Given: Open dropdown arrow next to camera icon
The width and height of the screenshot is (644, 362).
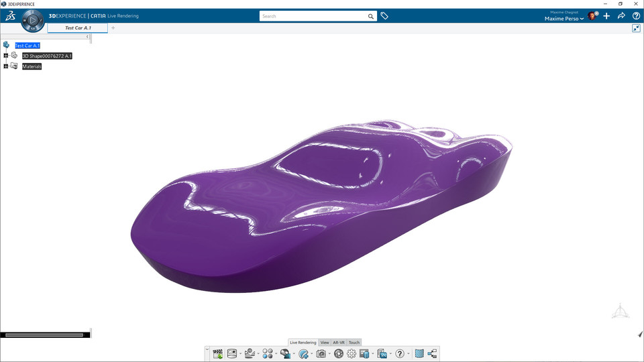Looking at the screenshot, I should (329, 354).
